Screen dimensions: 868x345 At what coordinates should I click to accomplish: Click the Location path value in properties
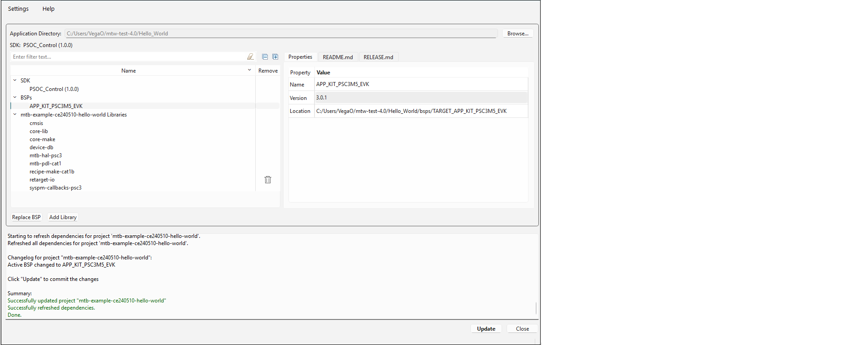pyautogui.click(x=421, y=111)
